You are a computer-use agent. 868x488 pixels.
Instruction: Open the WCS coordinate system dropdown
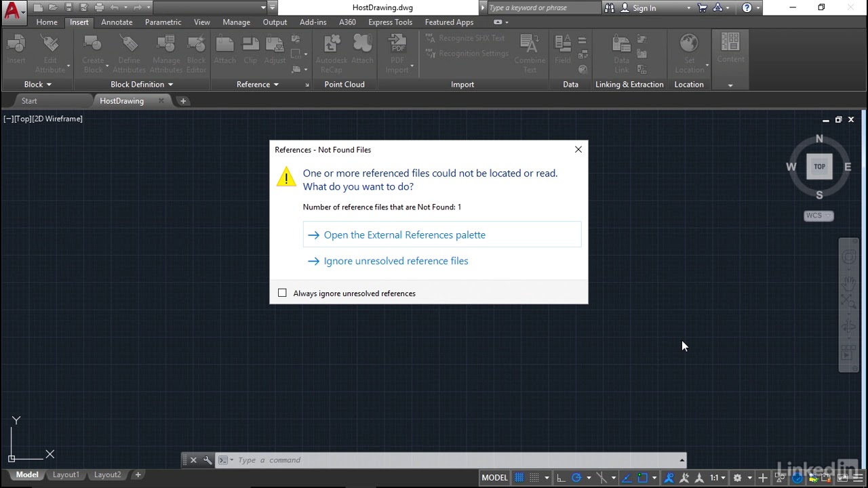(x=818, y=216)
